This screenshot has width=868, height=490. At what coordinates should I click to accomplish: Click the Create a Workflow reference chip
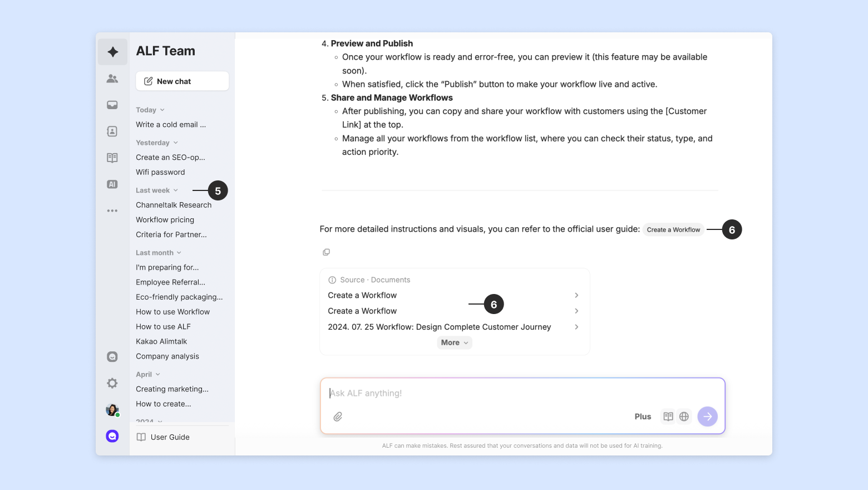[x=673, y=229]
